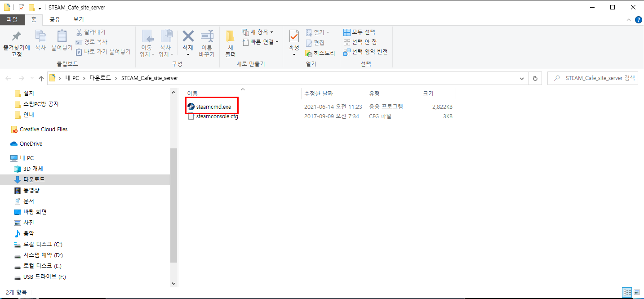Pin to Quick access (즐겨찾기에 고정)
The width and height of the screenshot is (644, 299).
[x=17, y=44]
